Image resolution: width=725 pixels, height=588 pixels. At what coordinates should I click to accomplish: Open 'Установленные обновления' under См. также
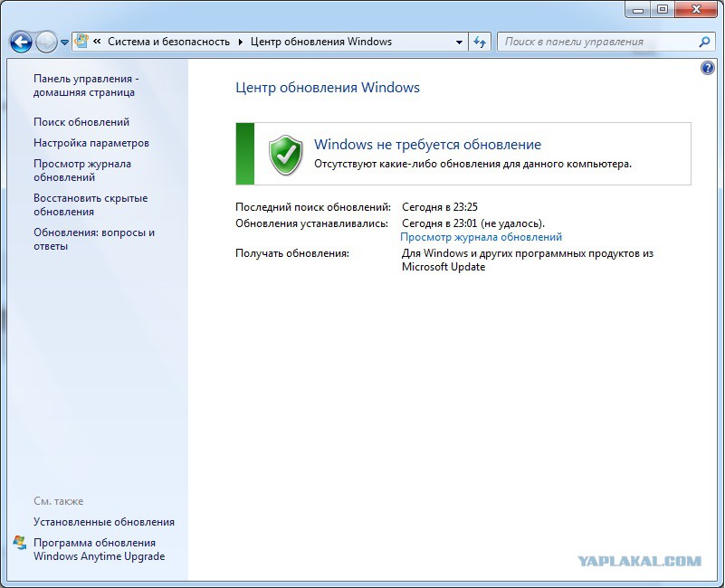point(104,522)
